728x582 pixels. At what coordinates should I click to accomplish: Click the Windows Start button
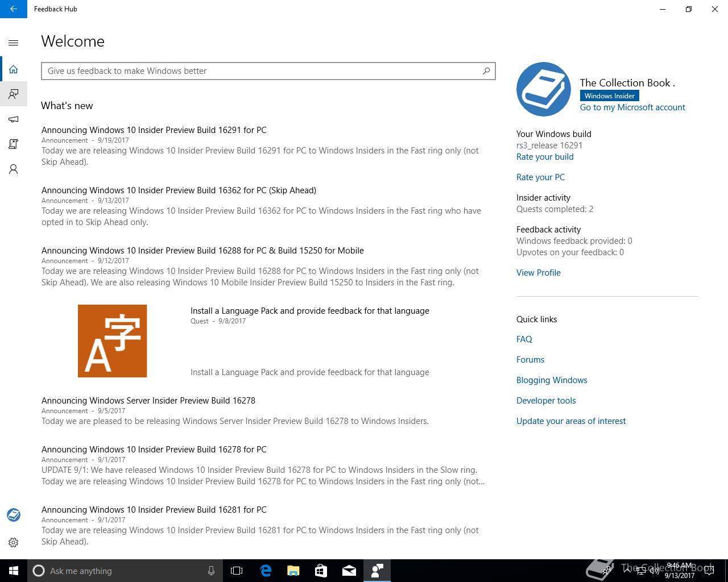coord(14,571)
